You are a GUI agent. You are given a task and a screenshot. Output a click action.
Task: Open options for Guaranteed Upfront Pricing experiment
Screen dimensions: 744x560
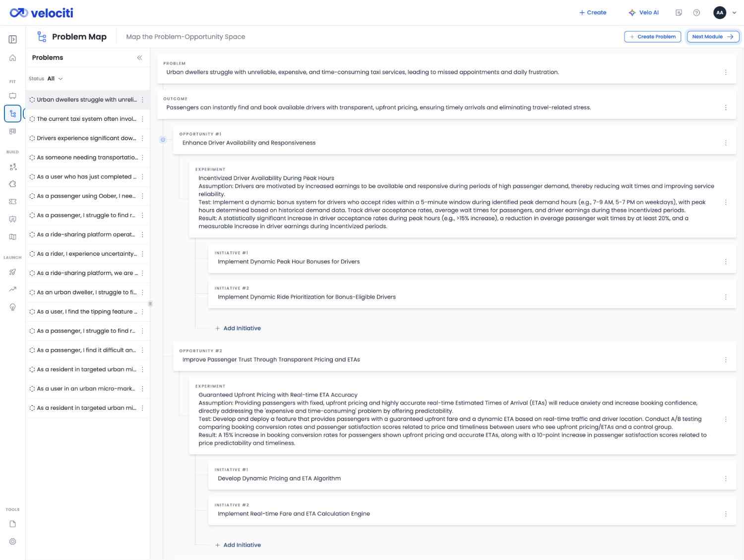(726, 419)
